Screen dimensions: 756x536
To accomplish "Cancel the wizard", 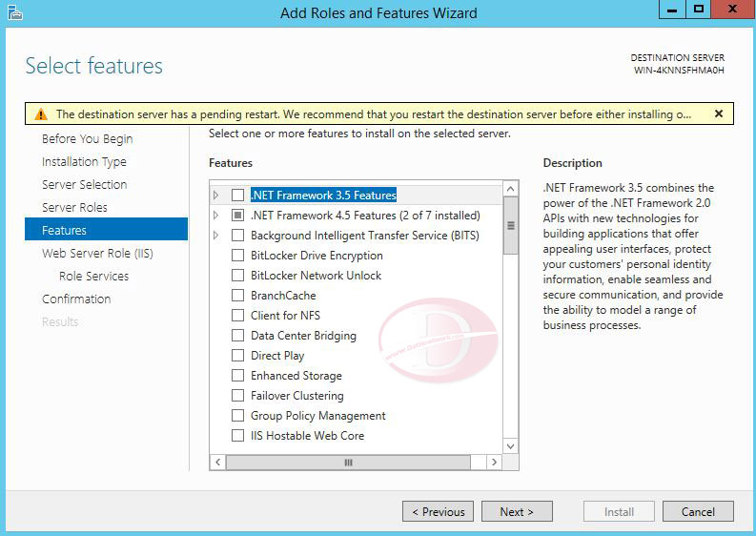I will pyautogui.click(x=698, y=511).
